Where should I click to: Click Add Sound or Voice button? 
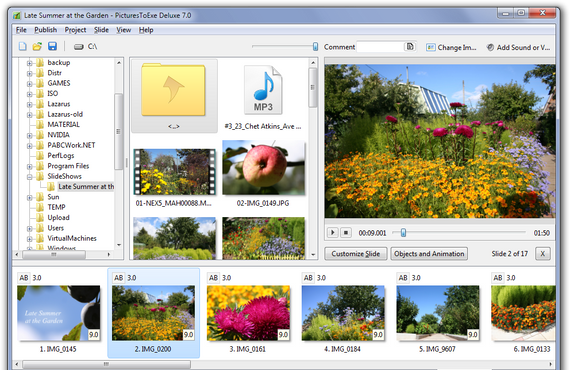click(519, 47)
